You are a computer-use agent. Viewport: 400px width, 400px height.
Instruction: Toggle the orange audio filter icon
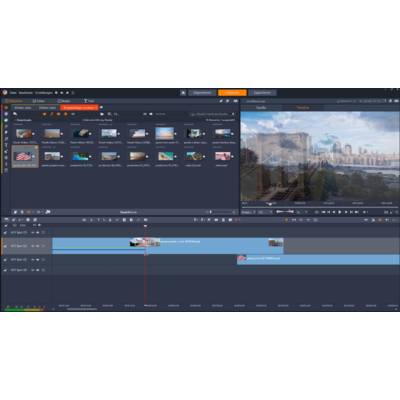coord(51,114)
